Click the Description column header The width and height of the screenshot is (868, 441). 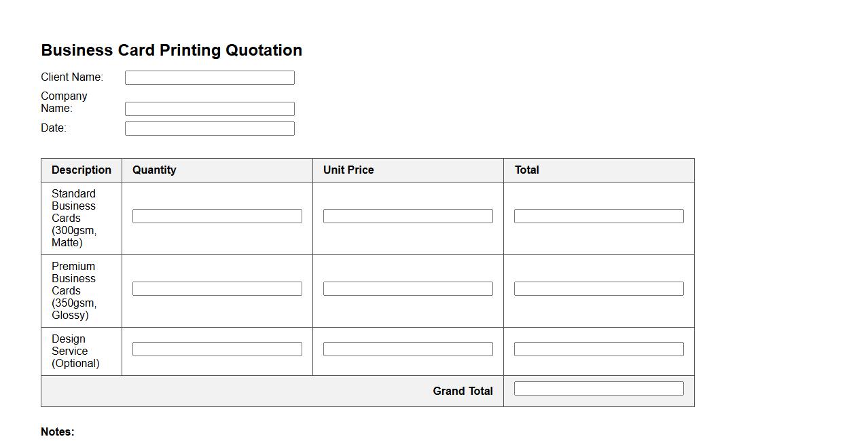tap(82, 170)
